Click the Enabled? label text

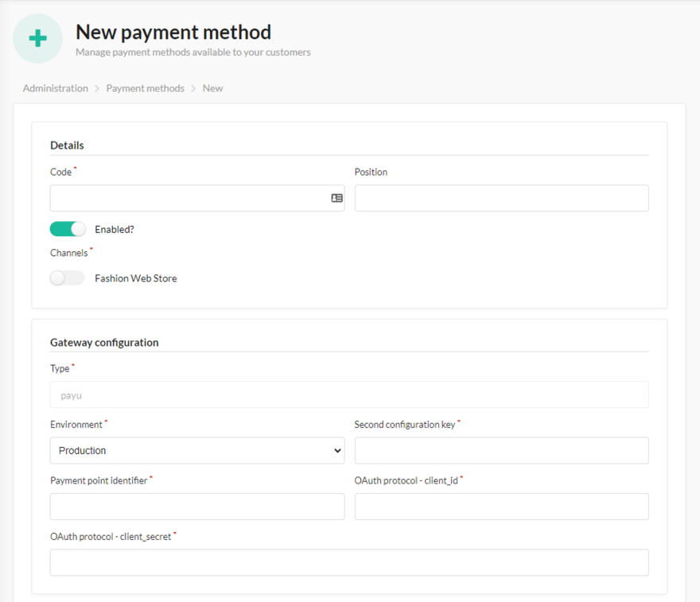[115, 229]
